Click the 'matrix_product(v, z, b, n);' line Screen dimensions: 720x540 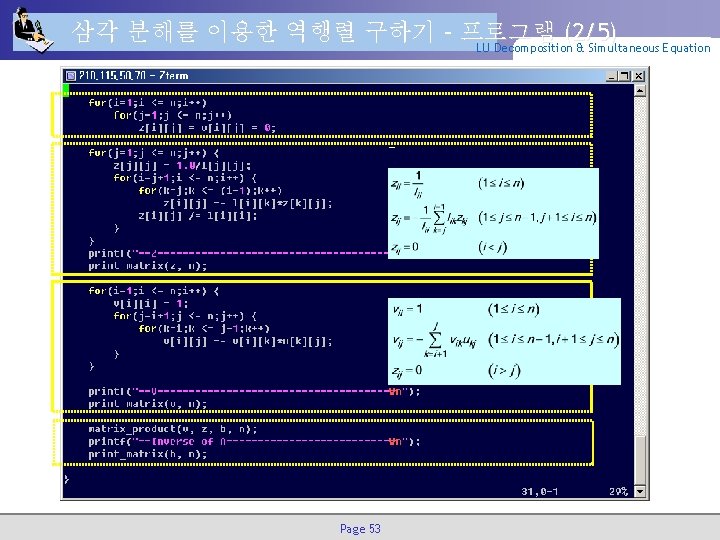click(173, 429)
